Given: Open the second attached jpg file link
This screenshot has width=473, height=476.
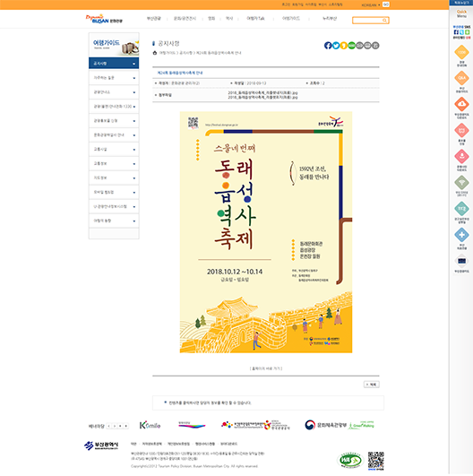Looking at the screenshot, I should pyautogui.click(x=262, y=97).
